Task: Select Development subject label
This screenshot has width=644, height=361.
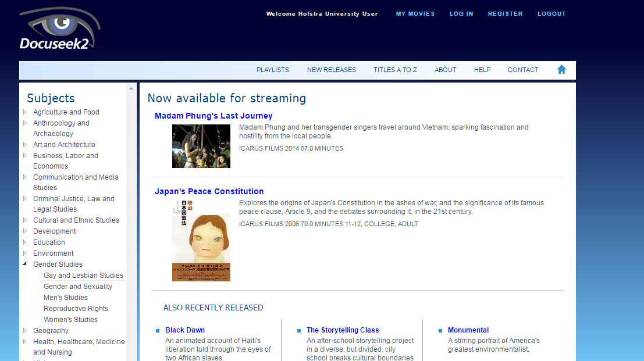Action: (x=55, y=231)
